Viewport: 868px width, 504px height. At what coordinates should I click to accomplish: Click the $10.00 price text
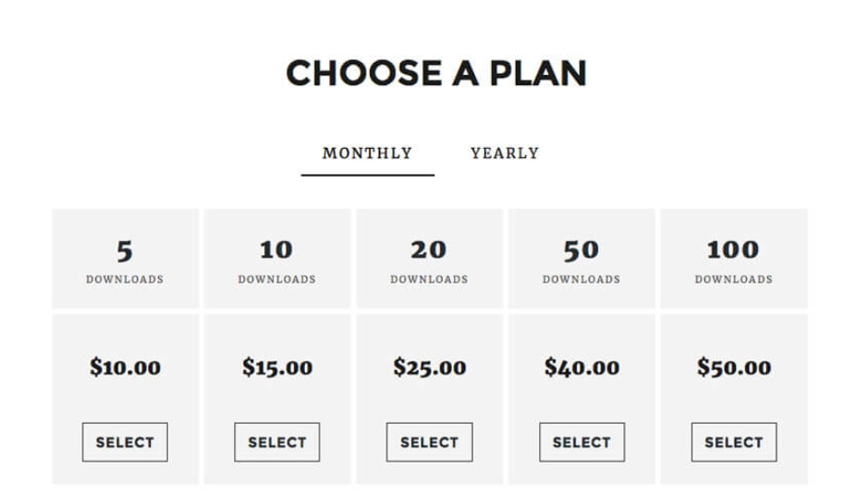click(125, 367)
